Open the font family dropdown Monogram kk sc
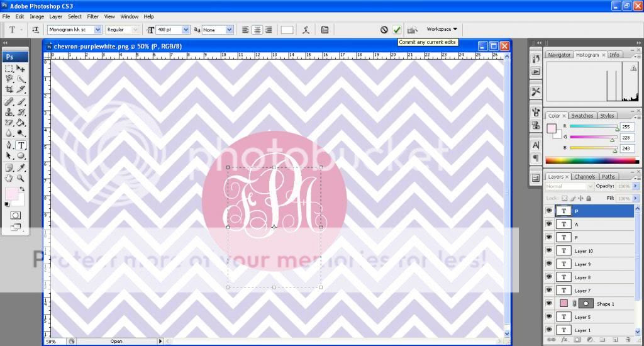Viewport: 644px width, 346px height. point(97,30)
